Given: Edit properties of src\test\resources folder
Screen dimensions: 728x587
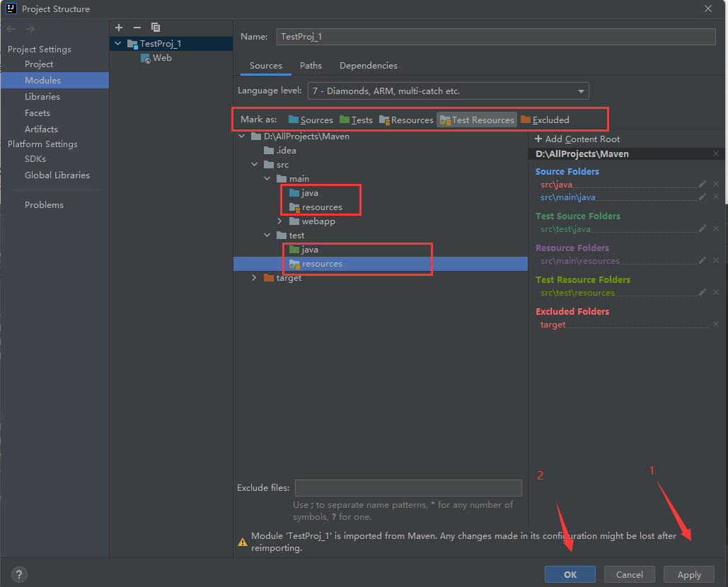Looking at the screenshot, I should click(703, 292).
